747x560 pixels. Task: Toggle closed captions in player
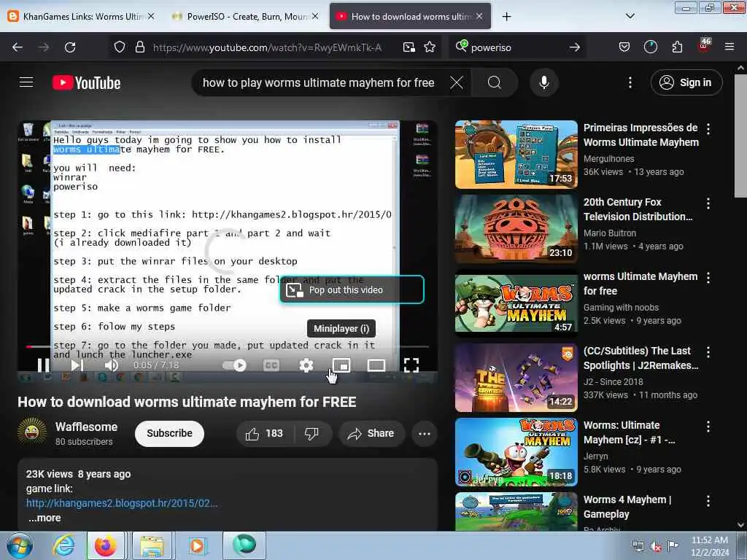(x=271, y=365)
